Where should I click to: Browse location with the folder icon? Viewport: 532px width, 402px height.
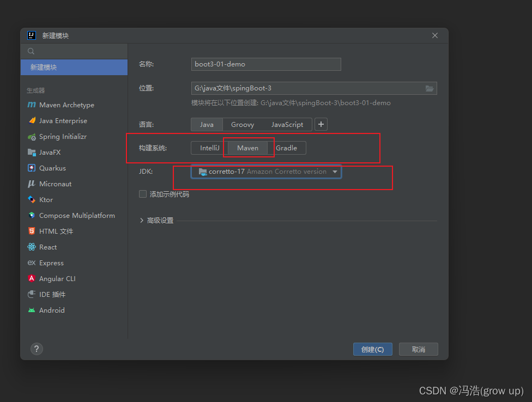point(429,88)
